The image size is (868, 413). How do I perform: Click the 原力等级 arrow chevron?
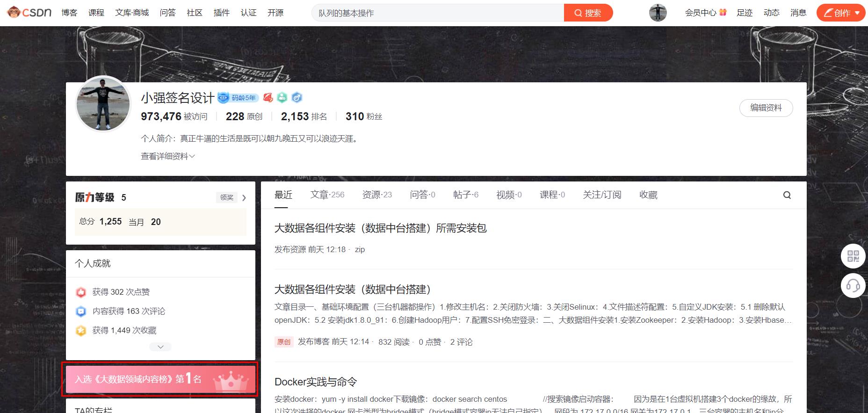coord(244,198)
